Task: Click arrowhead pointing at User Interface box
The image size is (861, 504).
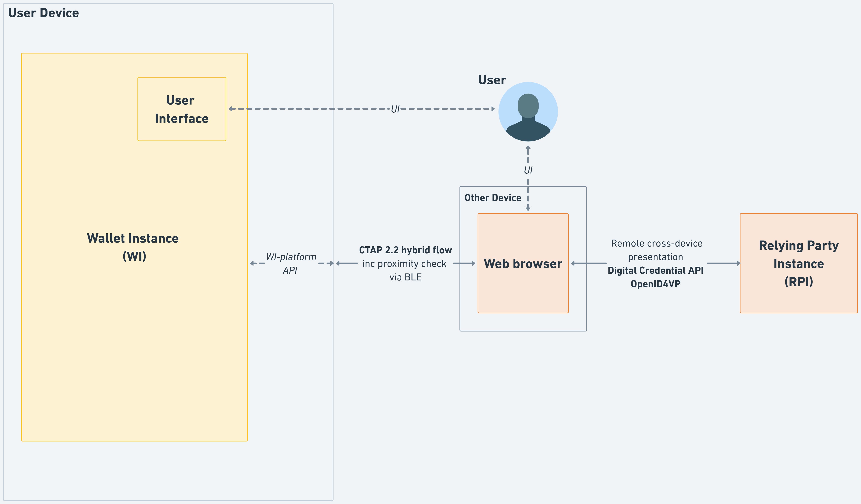Action: pyautogui.click(x=231, y=109)
